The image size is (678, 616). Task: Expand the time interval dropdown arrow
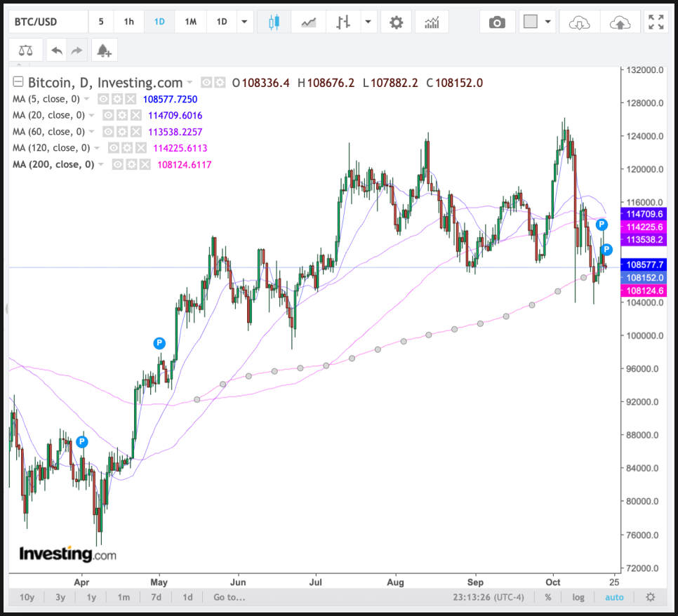[244, 22]
